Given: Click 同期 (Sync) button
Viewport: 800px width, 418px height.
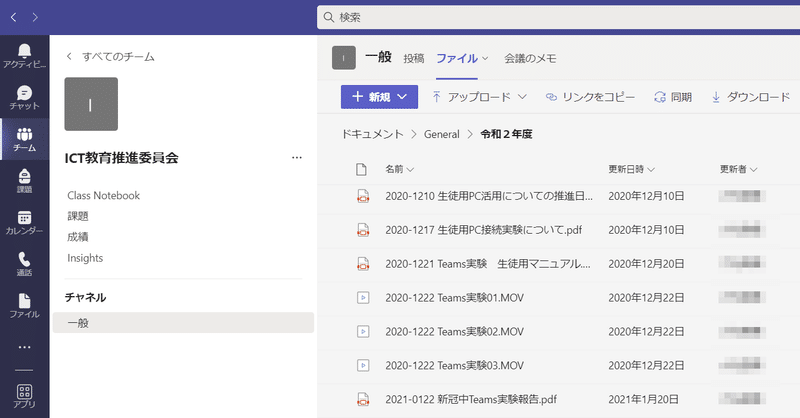Looking at the screenshot, I should coord(673,96).
